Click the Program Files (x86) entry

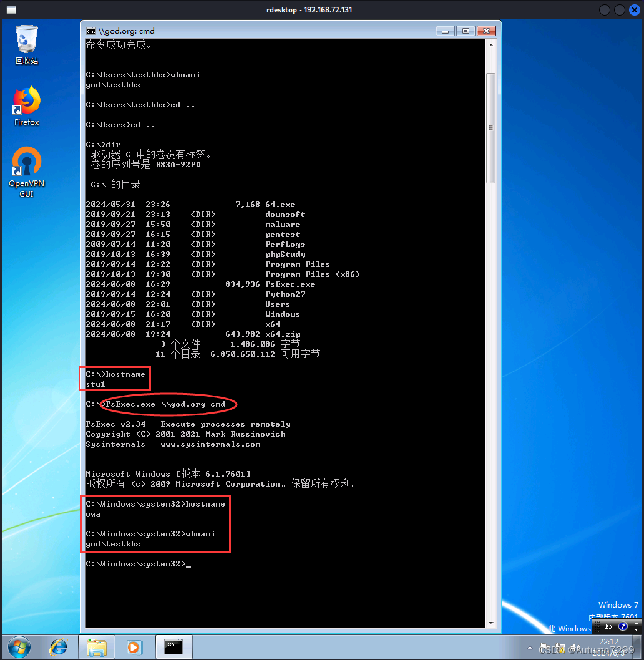313,274
